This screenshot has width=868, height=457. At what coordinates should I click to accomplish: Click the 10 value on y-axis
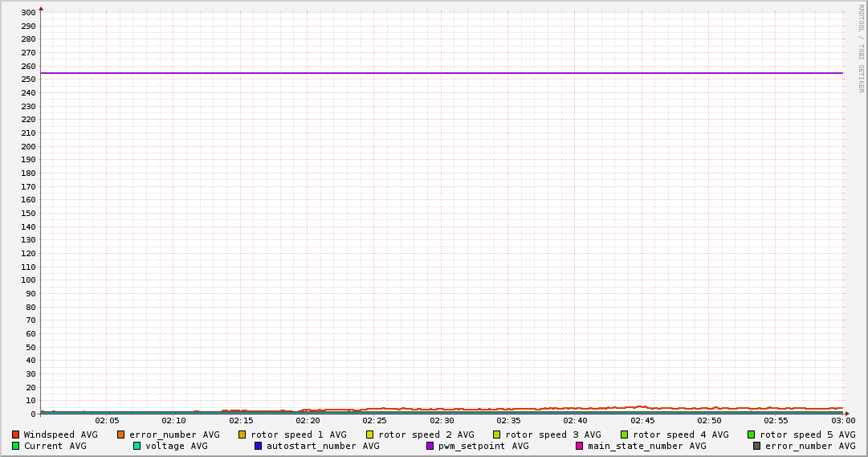pos(31,401)
